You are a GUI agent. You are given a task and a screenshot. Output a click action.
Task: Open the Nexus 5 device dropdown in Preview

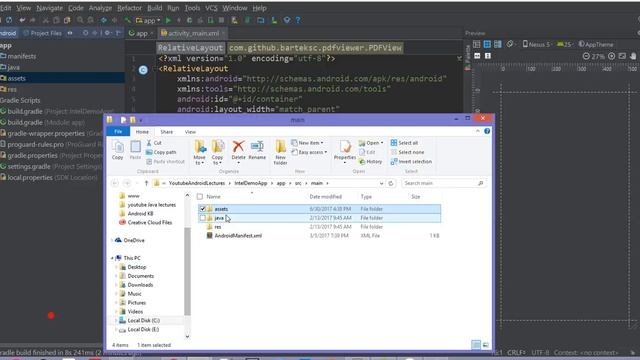pyautogui.click(x=537, y=44)
